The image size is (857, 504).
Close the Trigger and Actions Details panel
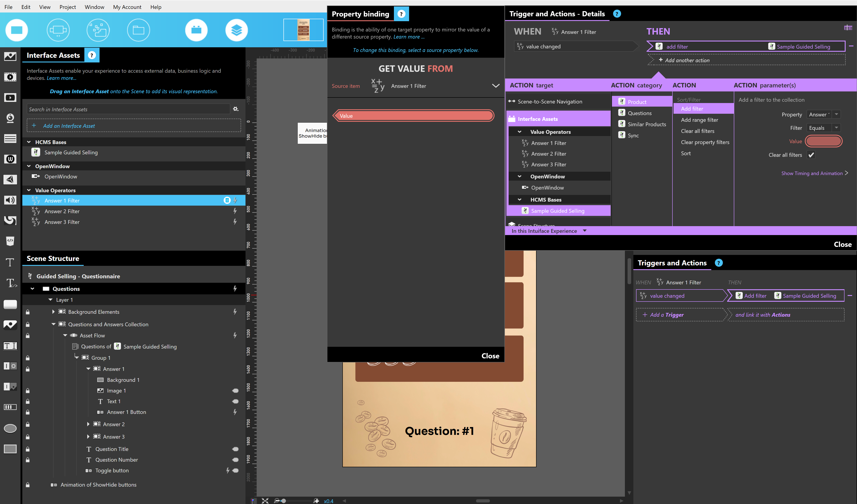point(842,244)
